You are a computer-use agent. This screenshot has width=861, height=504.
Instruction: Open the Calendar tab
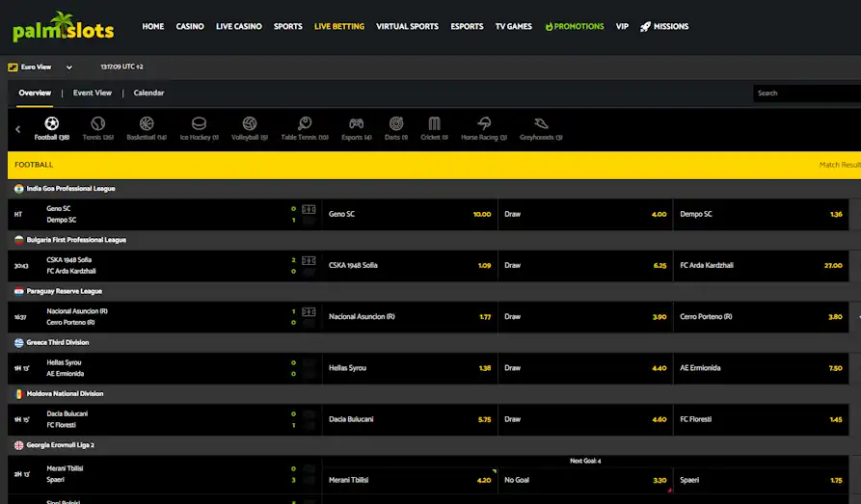pyautogui.click(x=148, y=93)
